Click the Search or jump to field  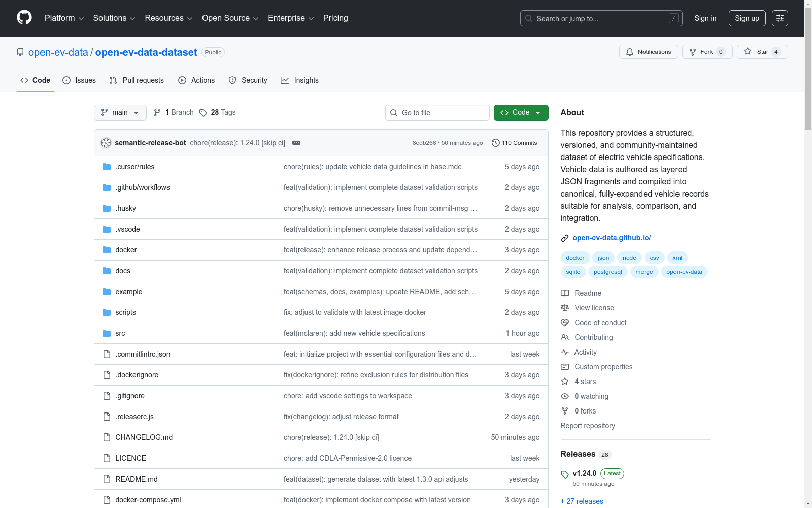pyautogui.click(x=601, y=18)
